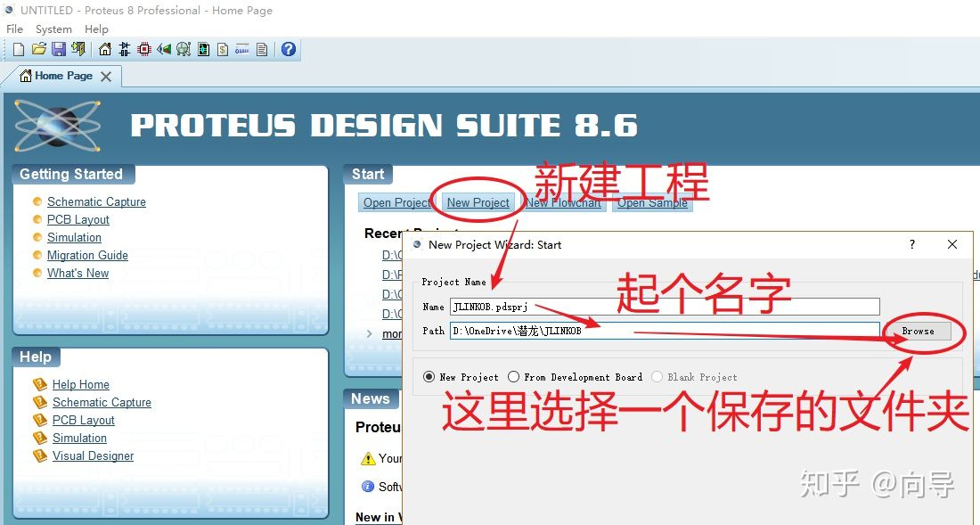Open the Visual Designer help link
The height and width of the screenshot is (525, 980).
click(x=94, y=455)
